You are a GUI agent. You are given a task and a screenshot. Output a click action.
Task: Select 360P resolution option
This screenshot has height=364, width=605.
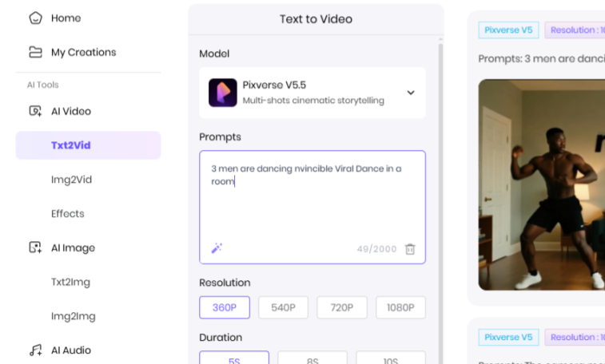click(225, 307)
